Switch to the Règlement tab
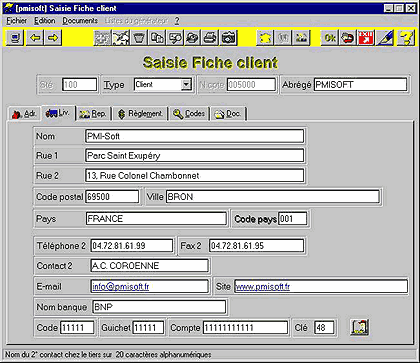The image size is (420, 363). click(x=140, y=114)
